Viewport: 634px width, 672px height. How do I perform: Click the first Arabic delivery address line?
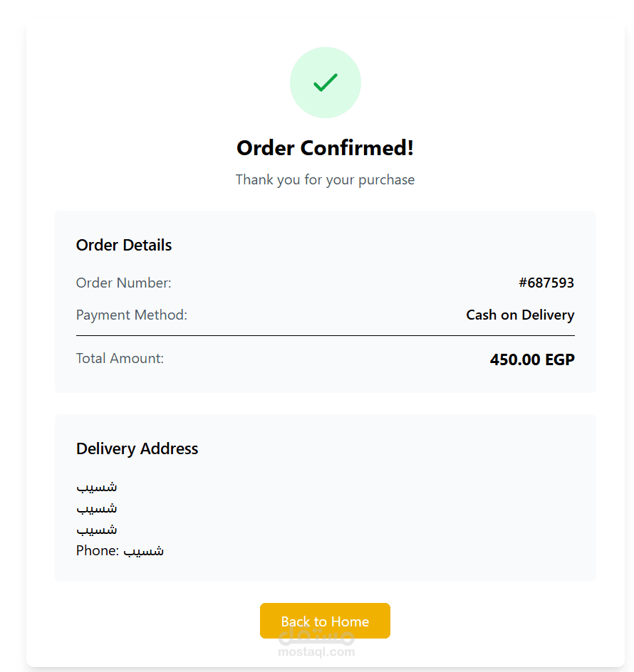[97, 487]
